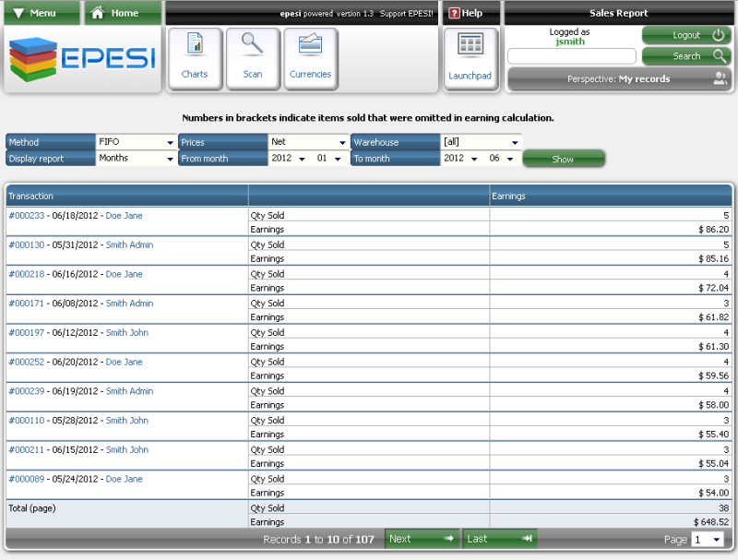Screen dimensions: 738x560
Task: Click the Perspective users icon
Action: pos(720,79)
